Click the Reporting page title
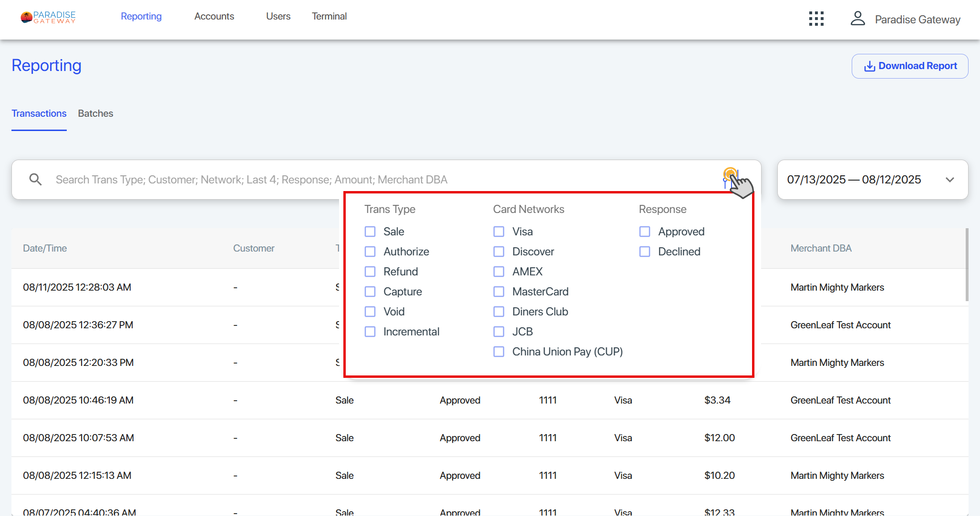 (46, 65)
